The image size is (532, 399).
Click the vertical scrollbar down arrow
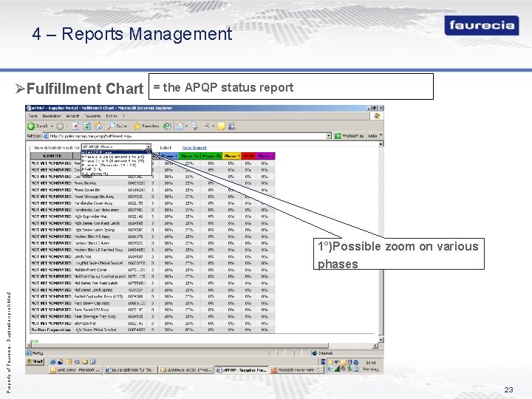(x=381, y=339)
